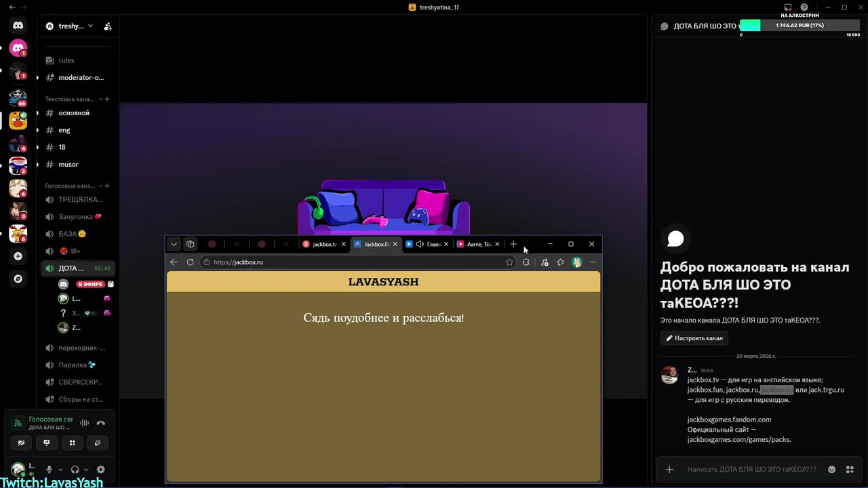
Task: Open a new browser tab
Action: 513,244
